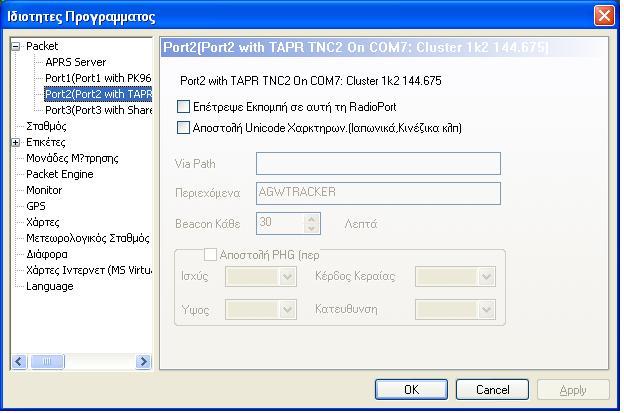Click tree scrollbar left arrow

[19, 362]
